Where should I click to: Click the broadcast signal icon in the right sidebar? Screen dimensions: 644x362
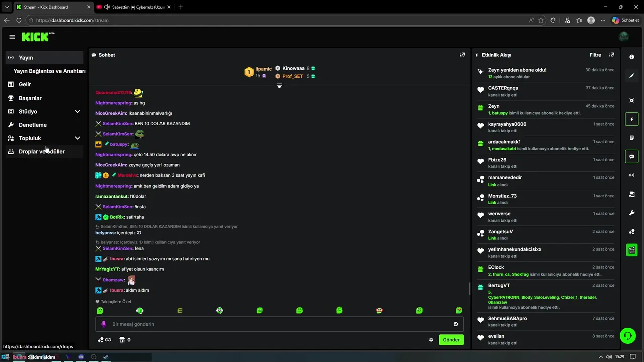(632, 175)
